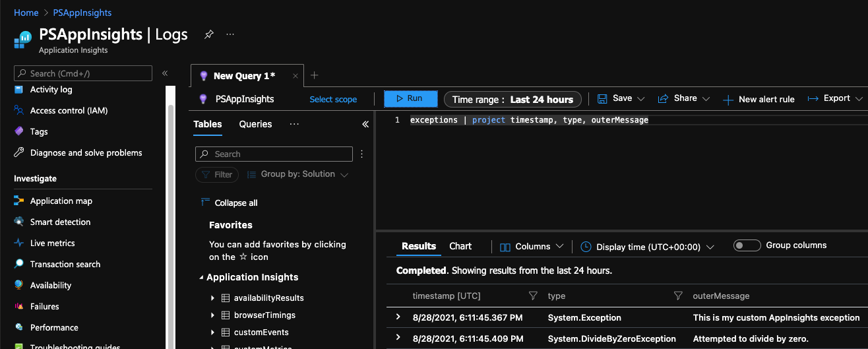Expand the System.DivideByZeroException result row
The width and height of the screenshot is (868, 349).
[398, 338]
